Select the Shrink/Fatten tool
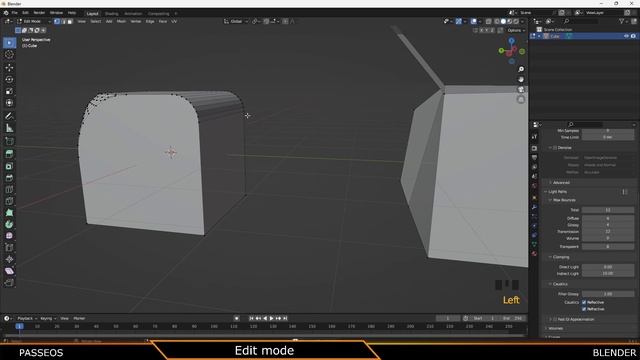 coord(9,259)
